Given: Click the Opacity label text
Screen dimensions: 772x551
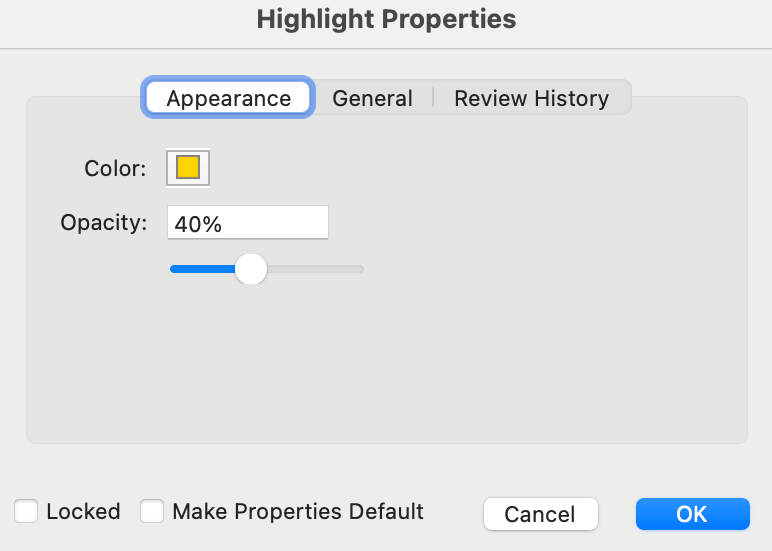Looking at the screenshot, I should point(104,222).
